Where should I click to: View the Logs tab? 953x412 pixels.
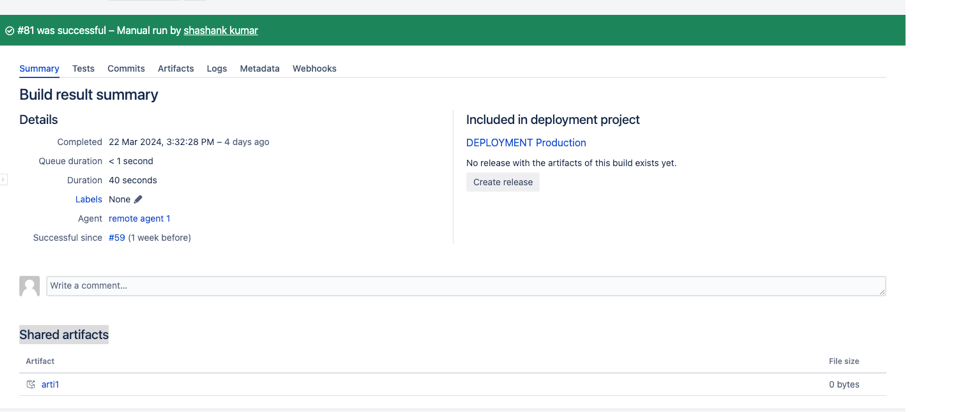[217, 69]
